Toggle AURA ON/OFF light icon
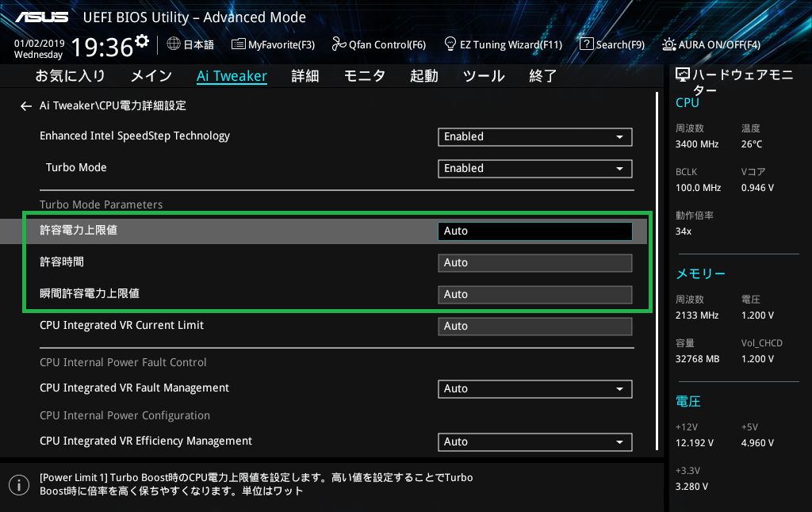The width and height of the screenshot is (812, 512). click(668, 44)
